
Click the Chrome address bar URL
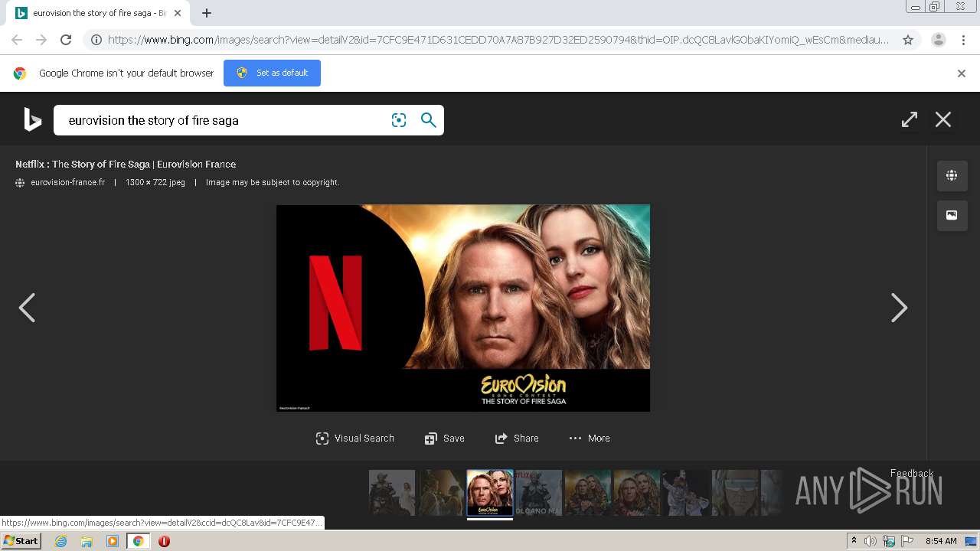coord(498,40)
